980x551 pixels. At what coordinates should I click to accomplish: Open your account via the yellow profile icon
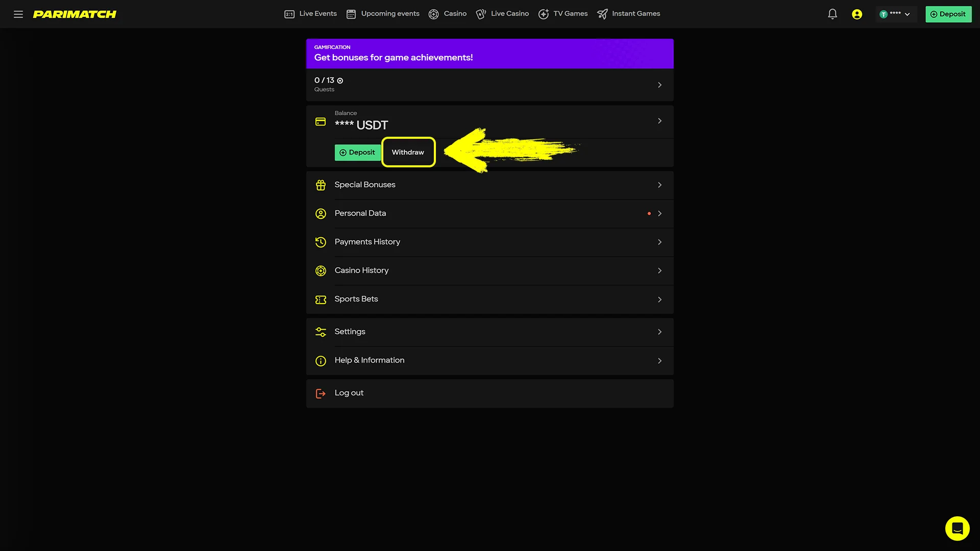856,14
